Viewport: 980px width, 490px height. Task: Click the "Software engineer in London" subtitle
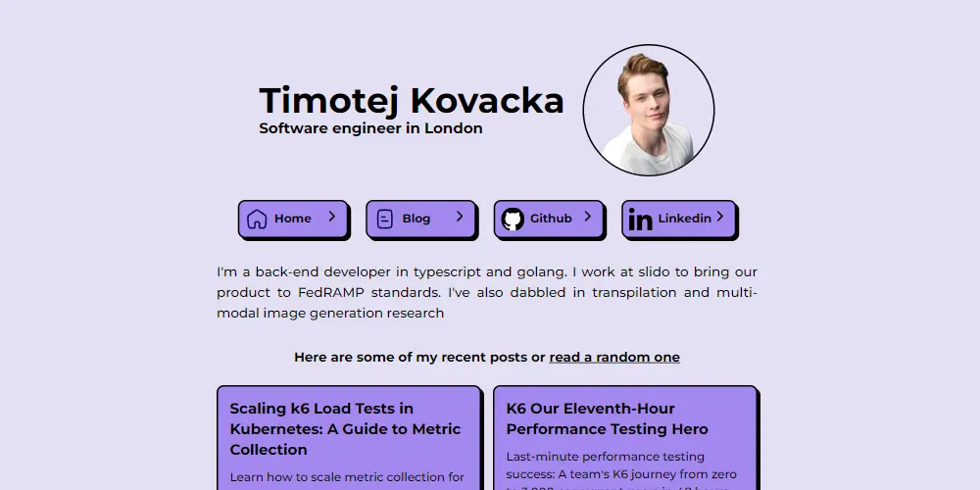click(x=370, y=128)
